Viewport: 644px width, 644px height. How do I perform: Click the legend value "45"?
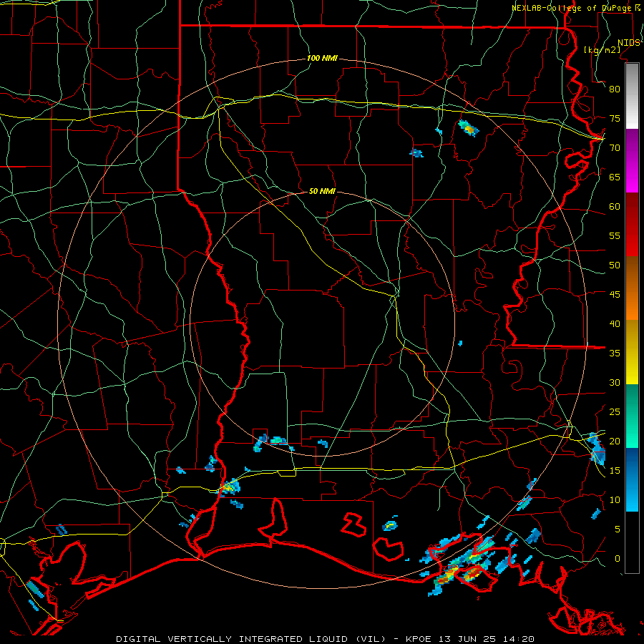coord(615,295)
